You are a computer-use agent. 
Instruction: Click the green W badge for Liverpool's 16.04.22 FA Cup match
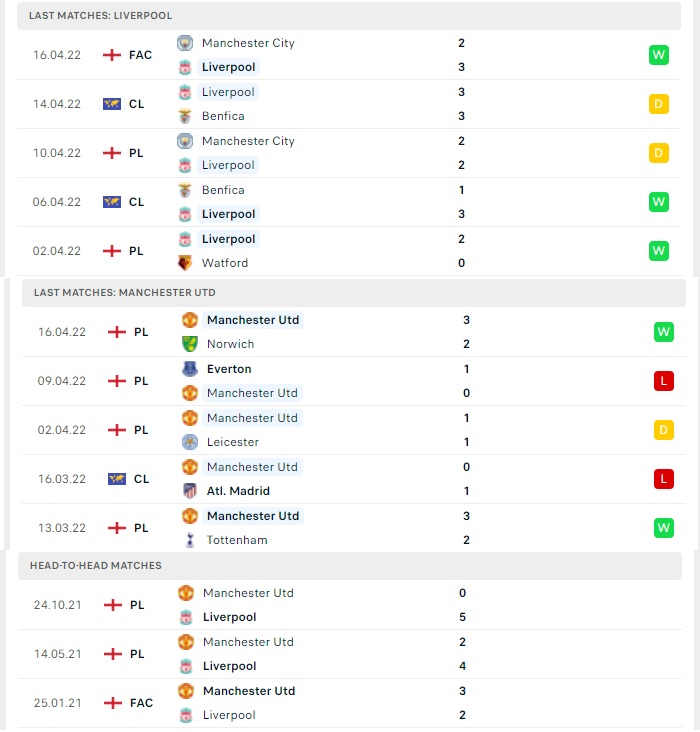coord(658,55)
